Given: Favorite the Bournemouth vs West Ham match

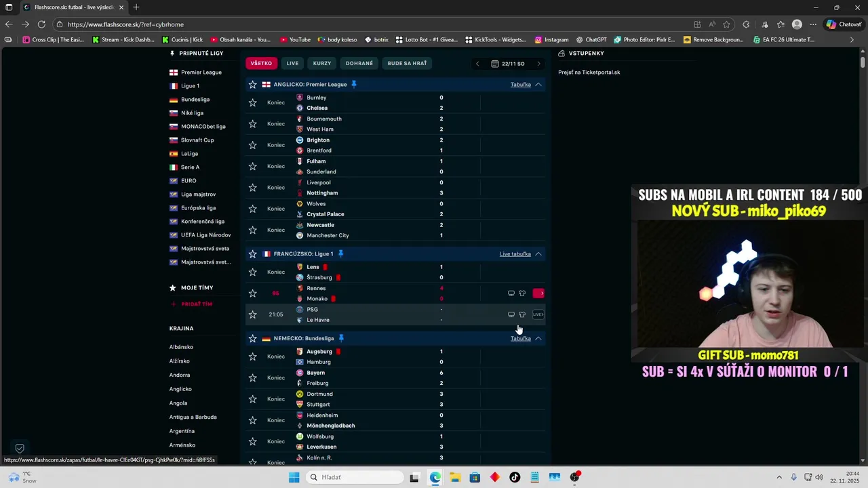Looking at the screenshot, I should click(253, 124).
